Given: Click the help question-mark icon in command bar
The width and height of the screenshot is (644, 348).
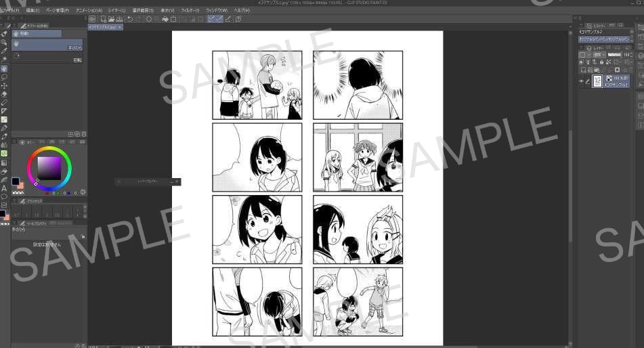Looking at the screenshot, I should coord(238,19).
